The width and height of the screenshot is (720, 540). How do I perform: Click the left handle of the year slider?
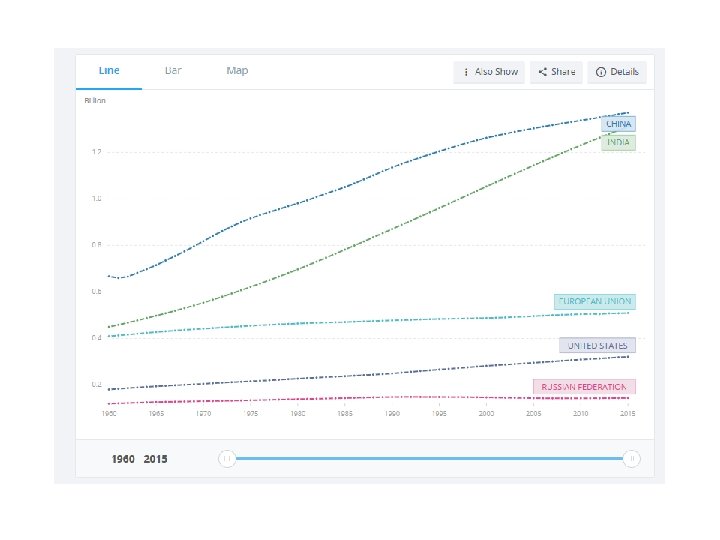pos(227,458)
